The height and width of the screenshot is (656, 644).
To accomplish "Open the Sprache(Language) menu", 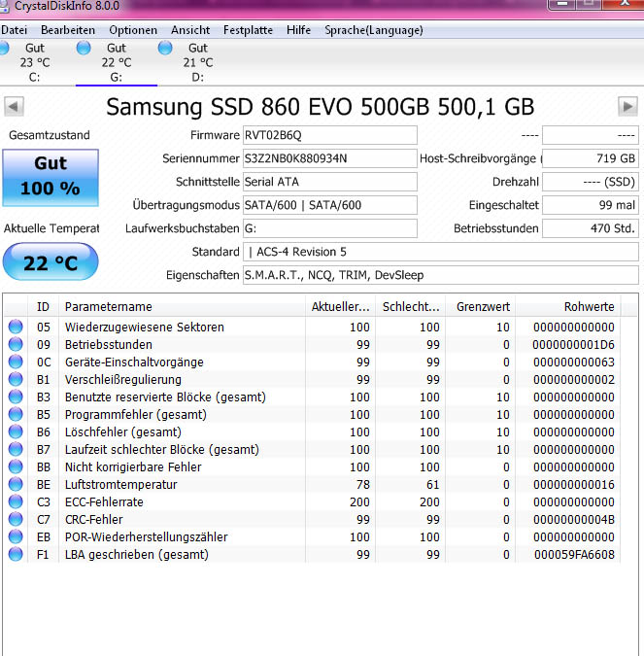I will (374, 30).
